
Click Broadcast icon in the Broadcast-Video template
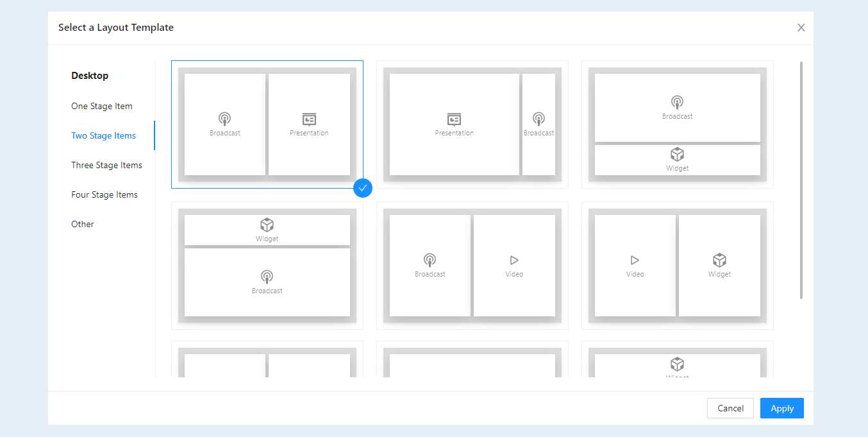click(430, 260)
